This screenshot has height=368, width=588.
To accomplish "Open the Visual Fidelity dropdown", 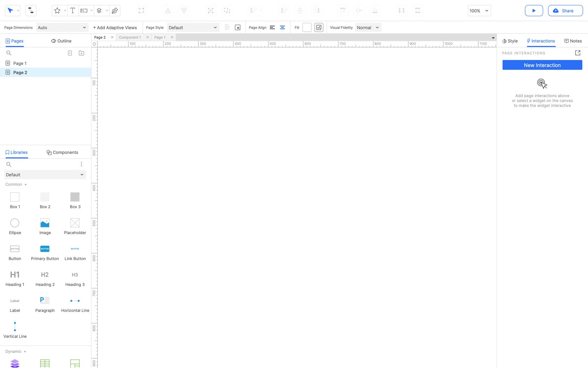I will [368, 28].
